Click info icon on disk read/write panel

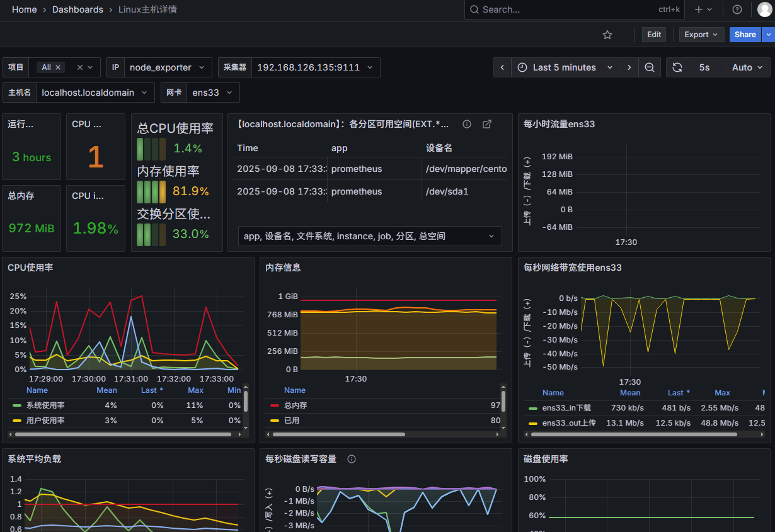point(352,459)
